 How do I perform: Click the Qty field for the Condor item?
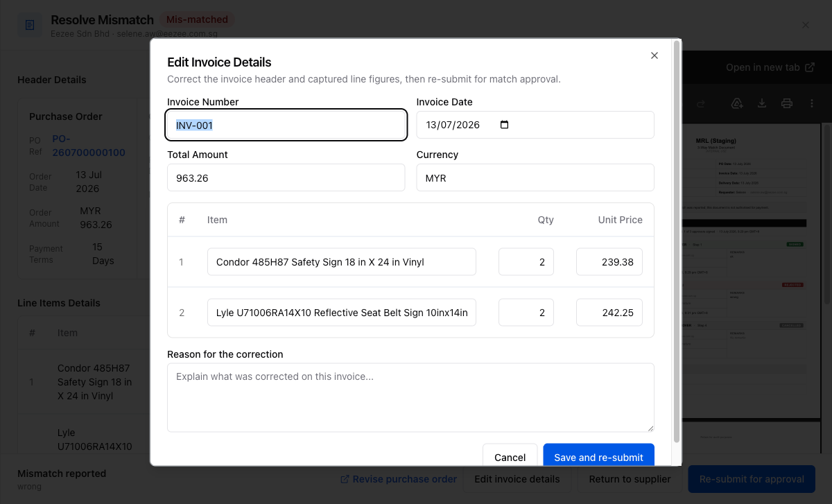click(526, 262)
